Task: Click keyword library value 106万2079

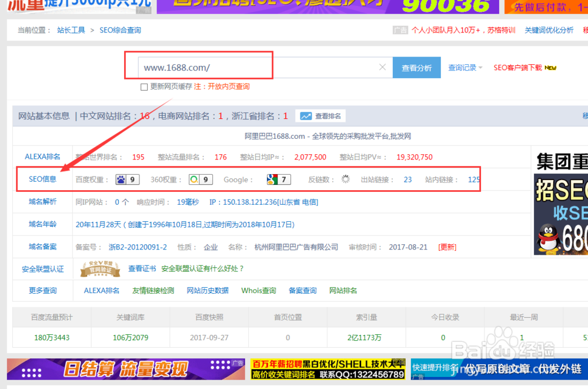Action: click(x=131, y=338)
